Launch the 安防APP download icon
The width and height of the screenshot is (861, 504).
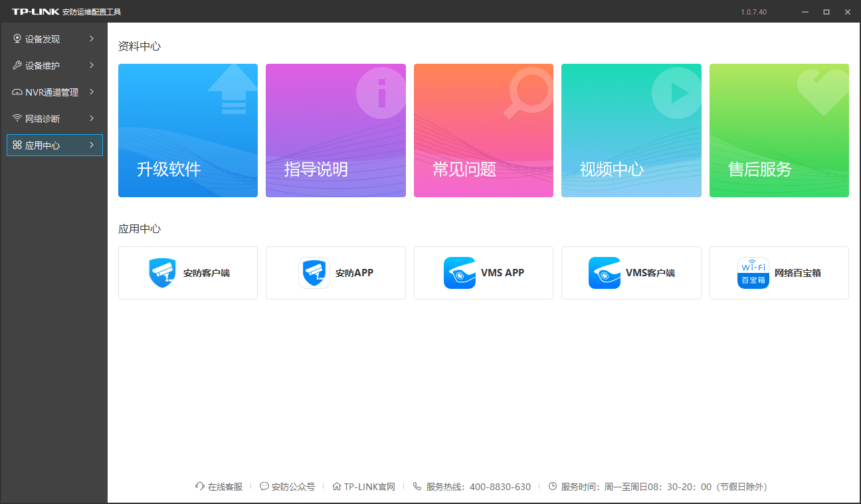coord(314,272)
